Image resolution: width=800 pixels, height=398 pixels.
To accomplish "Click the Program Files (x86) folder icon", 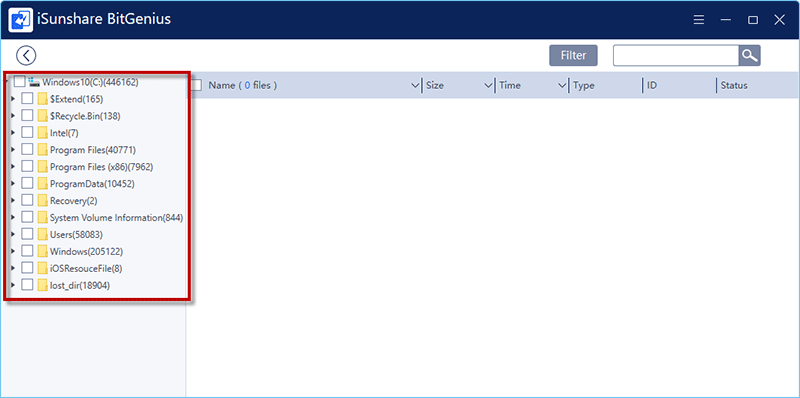I will 42,166.
